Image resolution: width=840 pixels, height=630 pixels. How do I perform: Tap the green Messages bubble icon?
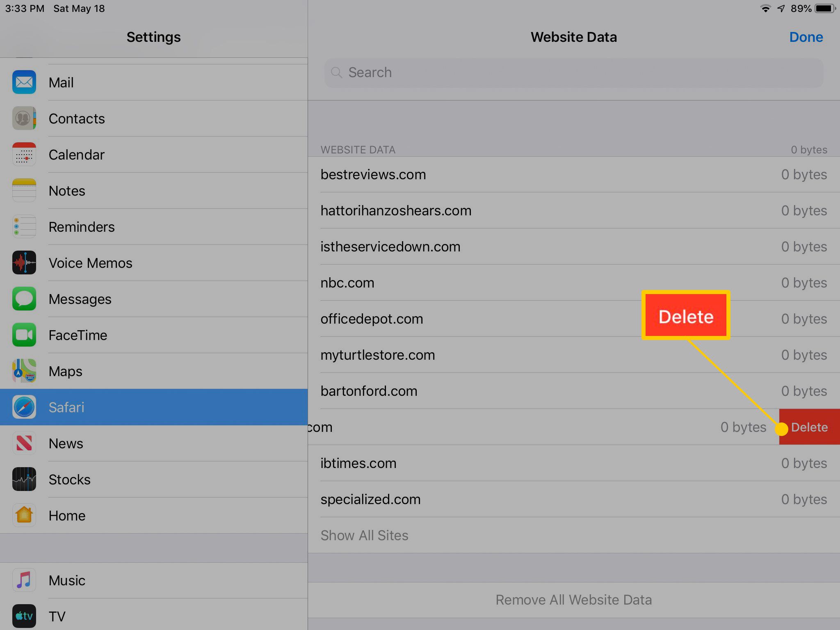(x=24, y=299)
